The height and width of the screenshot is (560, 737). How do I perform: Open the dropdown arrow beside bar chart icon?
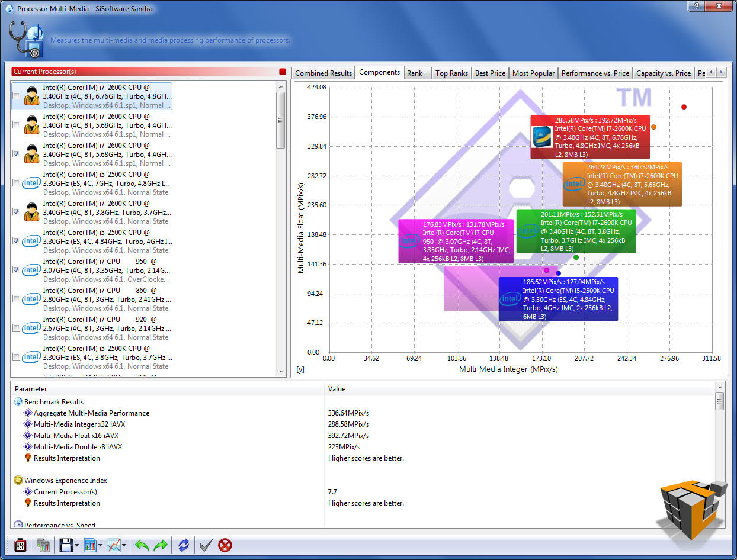tap(101, 545)
